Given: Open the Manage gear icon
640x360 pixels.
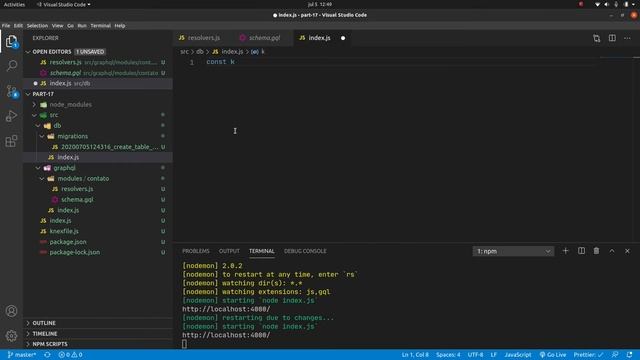Looking at the screenshot, I should pyautogui.click(x=11, y=336).
